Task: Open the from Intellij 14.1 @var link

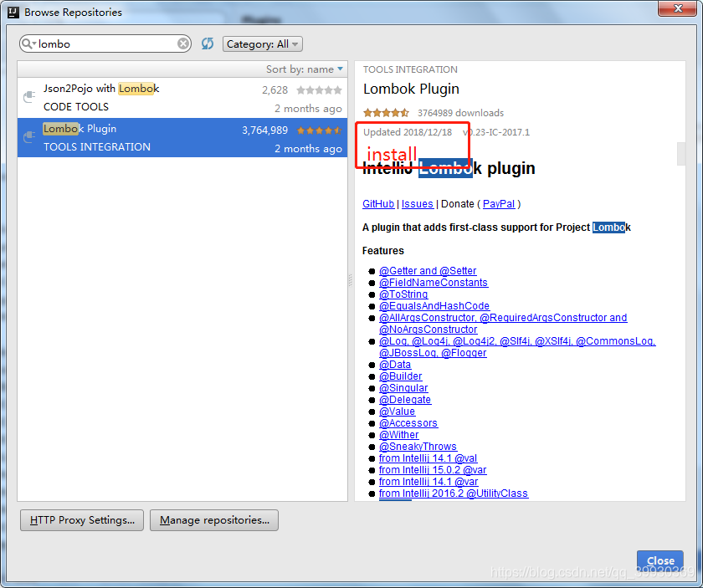Action: (x=428, y=481)
